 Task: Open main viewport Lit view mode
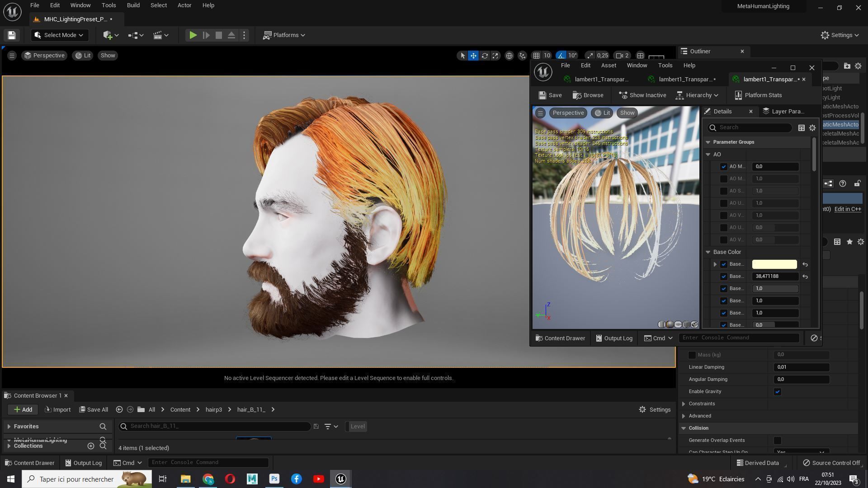click(83, 56)
